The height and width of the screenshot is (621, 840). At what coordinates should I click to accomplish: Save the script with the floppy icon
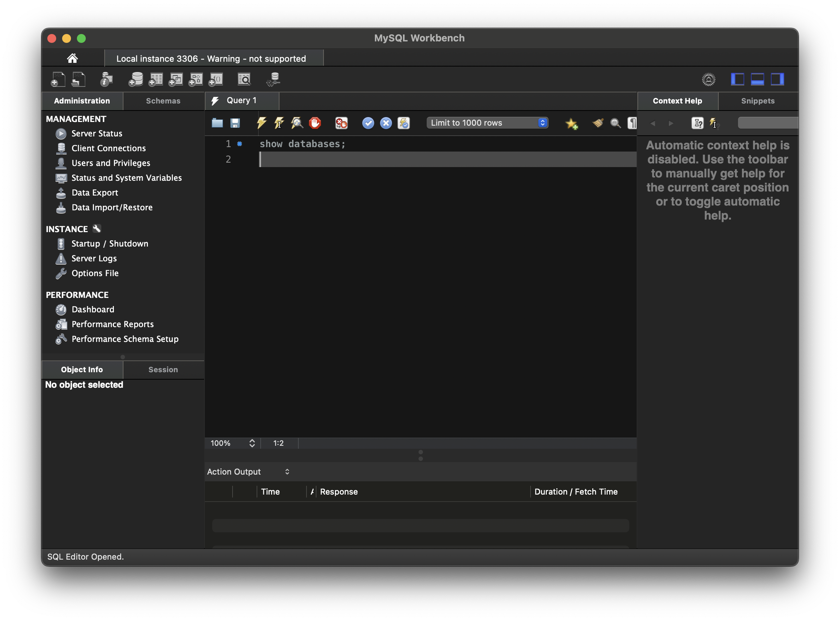point(235,123)
